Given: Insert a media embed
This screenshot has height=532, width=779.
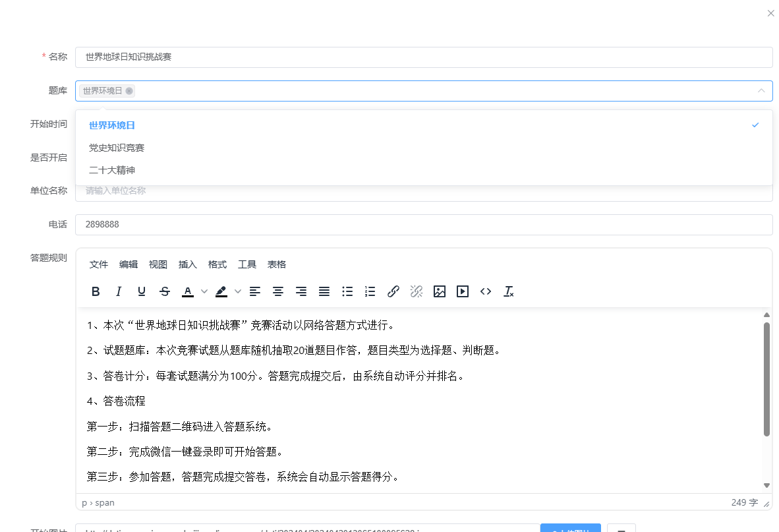Looking at the screenshot, I should pyautogui.click(x=462, y=291).
